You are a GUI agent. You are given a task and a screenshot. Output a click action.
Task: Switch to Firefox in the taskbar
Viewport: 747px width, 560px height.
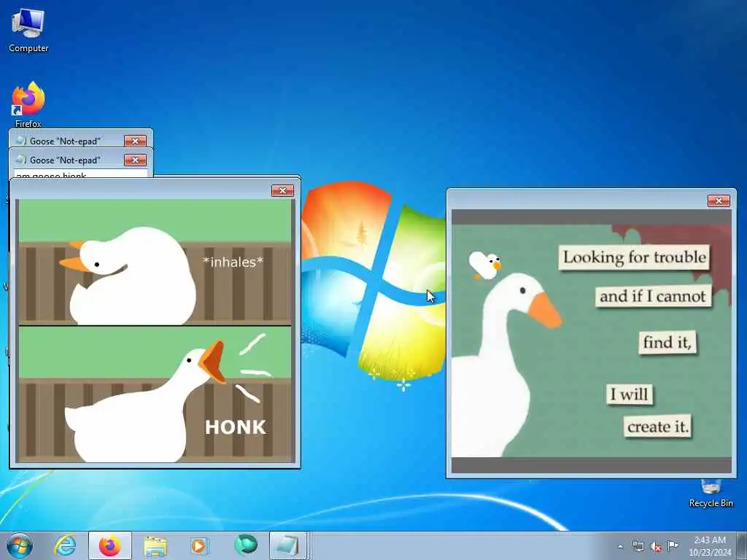click(109, 545)
